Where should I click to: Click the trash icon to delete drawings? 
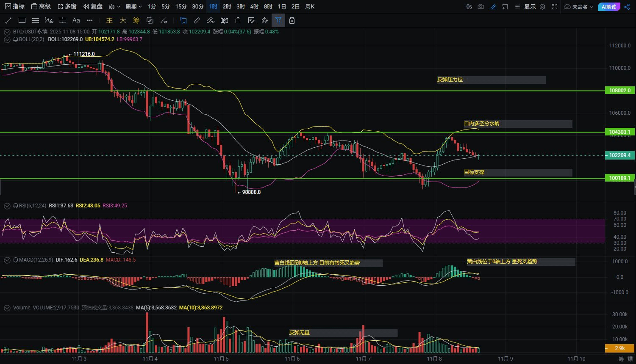(292, 20)
